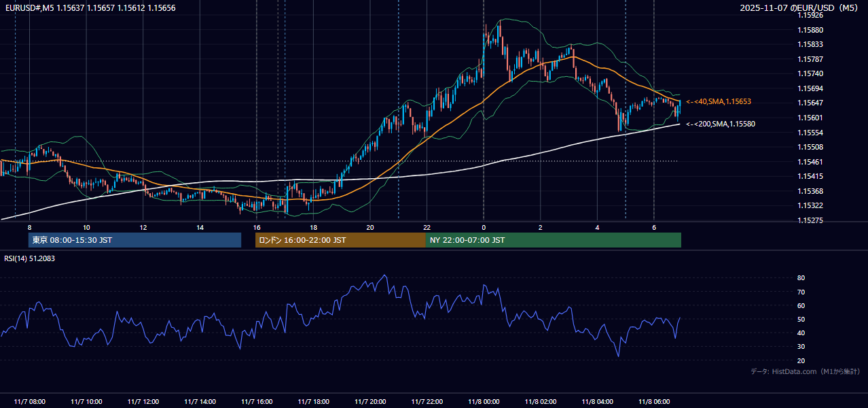Click price axis value 1.15368
This screenshot has width=868, height=408.
point(810,191)
